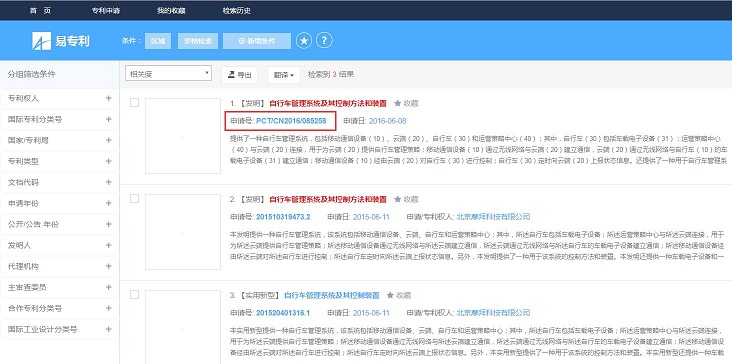The height and width of the screenshot is (364, 732).
Task: Click application date 2015-06-11 of result 3
Action: point(371,313)
